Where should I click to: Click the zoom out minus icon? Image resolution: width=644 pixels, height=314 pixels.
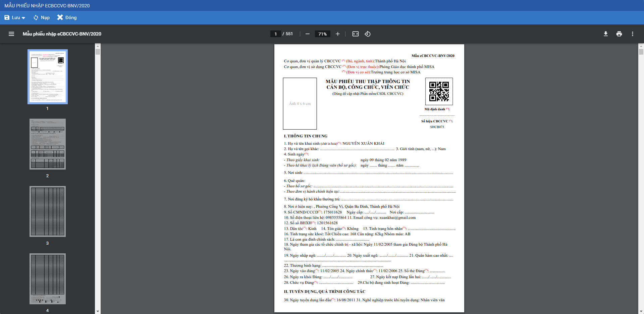tap(307, 34)
